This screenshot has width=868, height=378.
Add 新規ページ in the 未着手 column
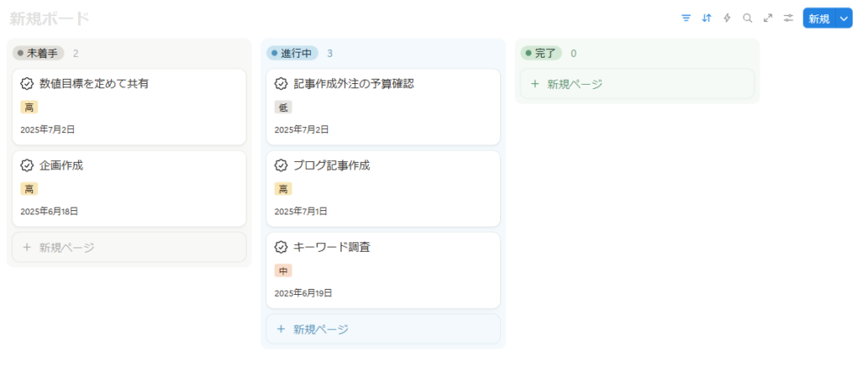pos(129,247)
